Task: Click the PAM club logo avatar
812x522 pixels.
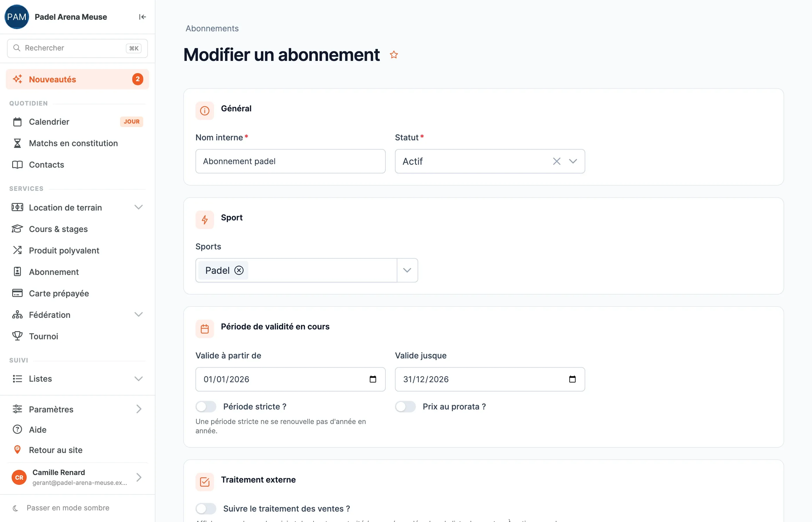Action: coord(17,17)
